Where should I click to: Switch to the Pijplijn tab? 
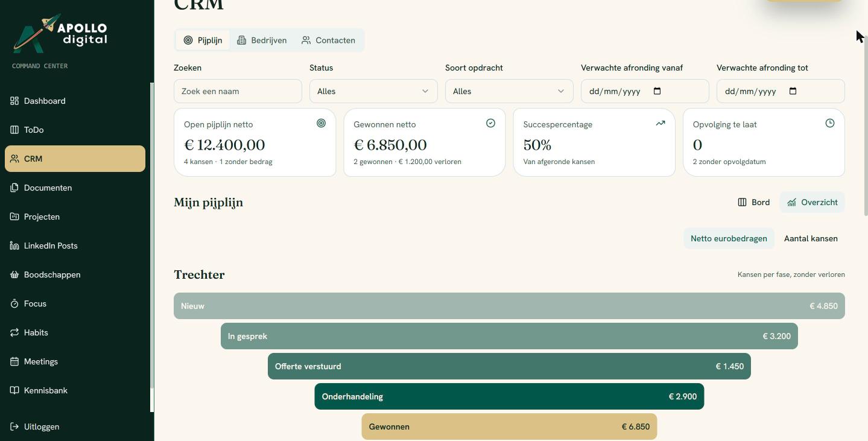click(x=203, y=40)
